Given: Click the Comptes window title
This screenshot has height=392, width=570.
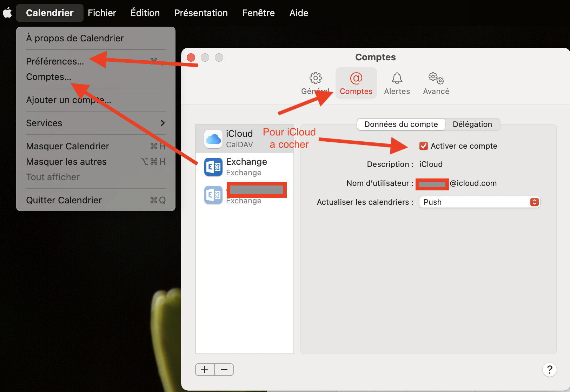Looking at the screenshot, I should 376,57.
